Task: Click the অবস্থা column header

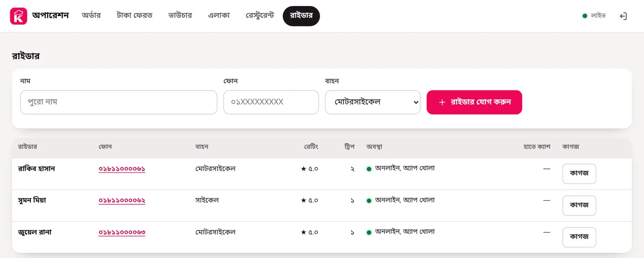Action: 374,147
